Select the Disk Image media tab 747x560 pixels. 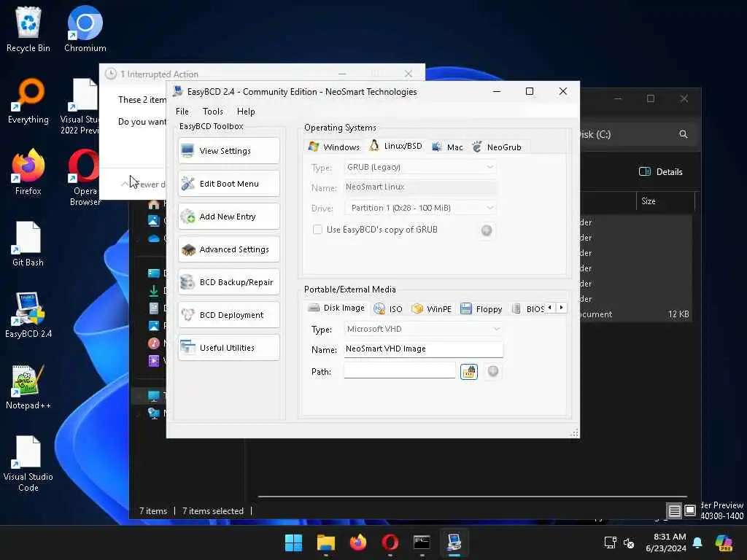(x=336, y=308)
